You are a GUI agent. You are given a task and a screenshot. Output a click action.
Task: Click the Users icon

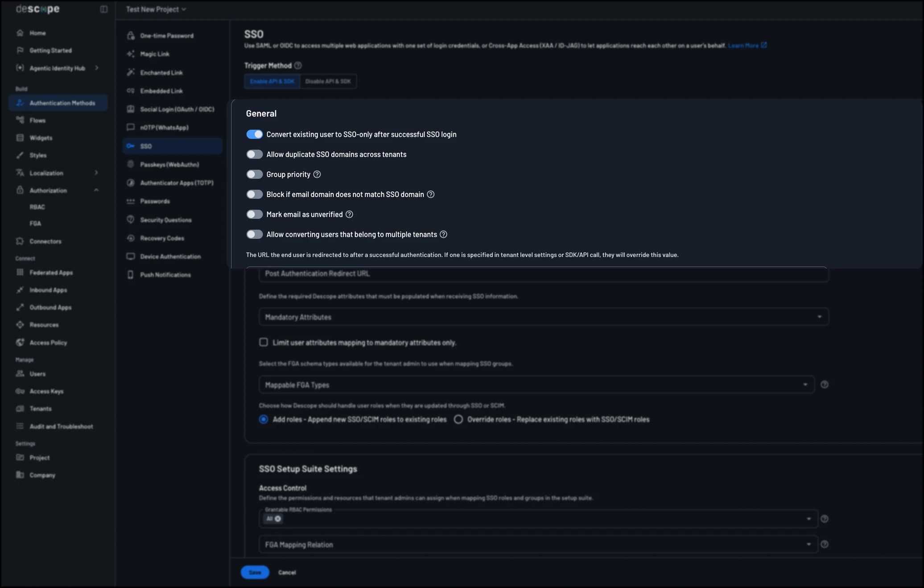(20, 373)
